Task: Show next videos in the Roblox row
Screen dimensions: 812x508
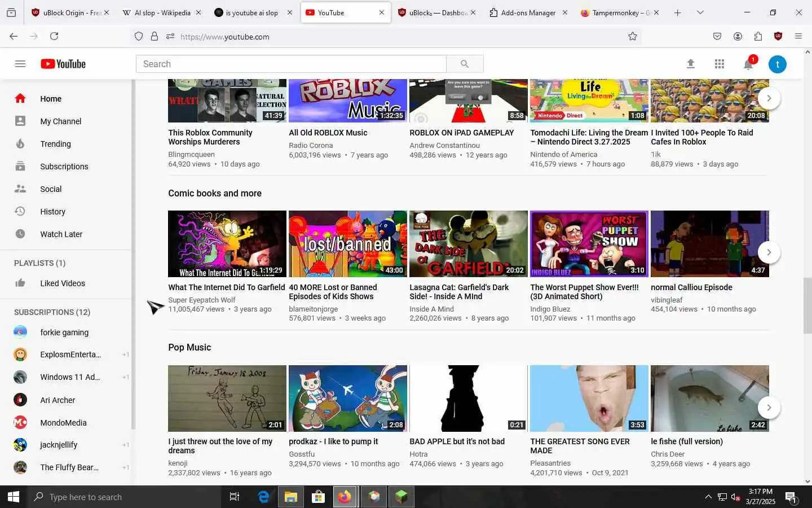Action: (769, 98)
